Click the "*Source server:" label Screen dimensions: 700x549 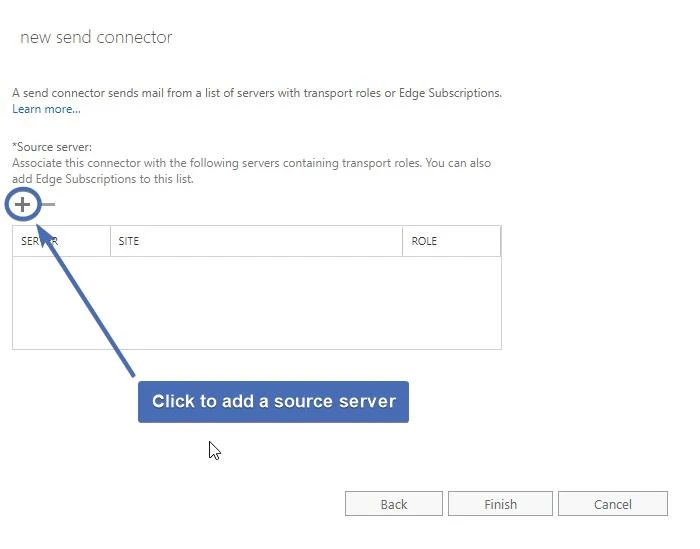52,147
